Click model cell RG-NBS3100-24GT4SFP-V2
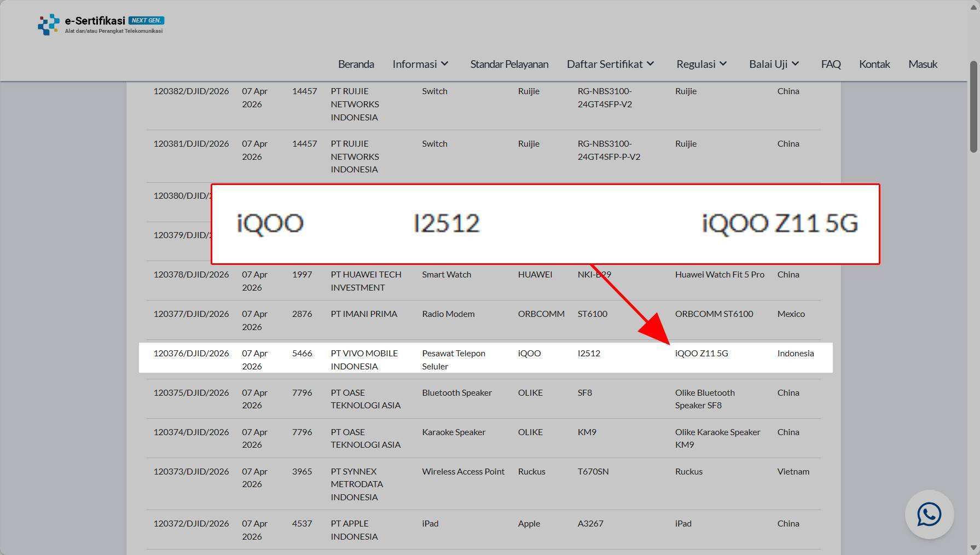Viewport: 980px width, 555px height. pos(605,98)
